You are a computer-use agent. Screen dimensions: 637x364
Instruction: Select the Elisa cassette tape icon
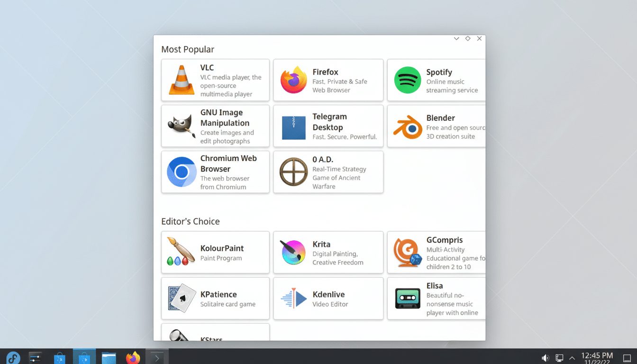[407, 298]
